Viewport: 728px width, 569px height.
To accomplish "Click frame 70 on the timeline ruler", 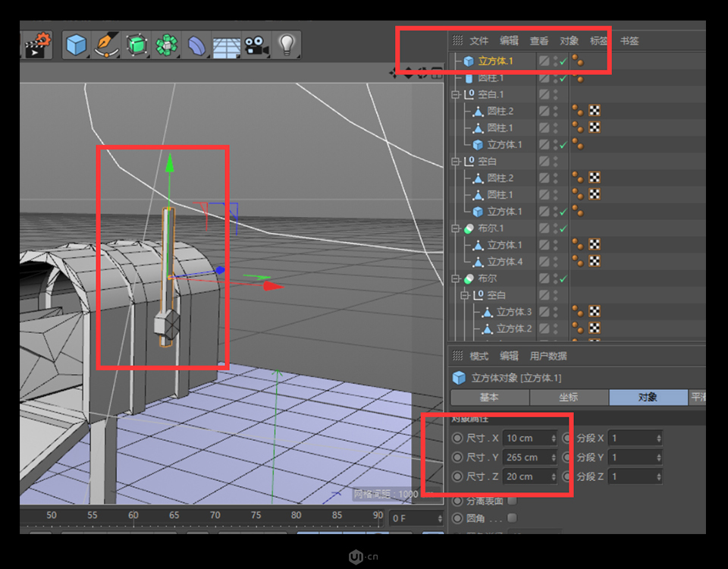I will tap(215, 515).
